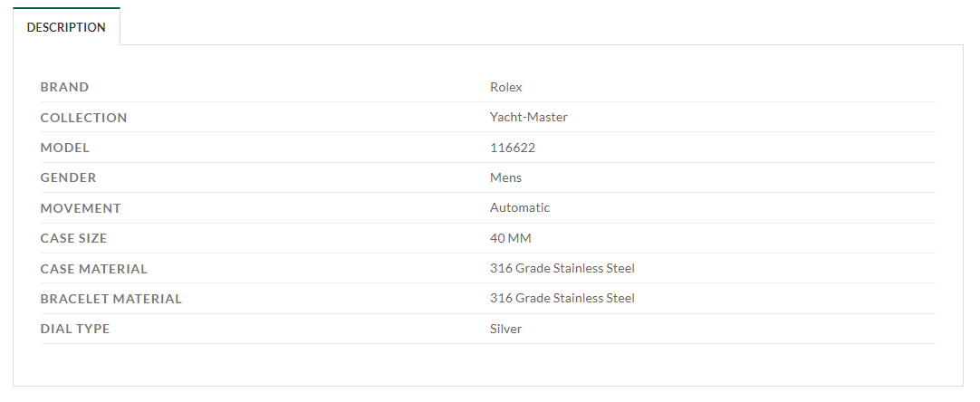The height and width of the screenshot is (402, 980).
Task: Select the Mens gender value
Action: click(506, 177)
